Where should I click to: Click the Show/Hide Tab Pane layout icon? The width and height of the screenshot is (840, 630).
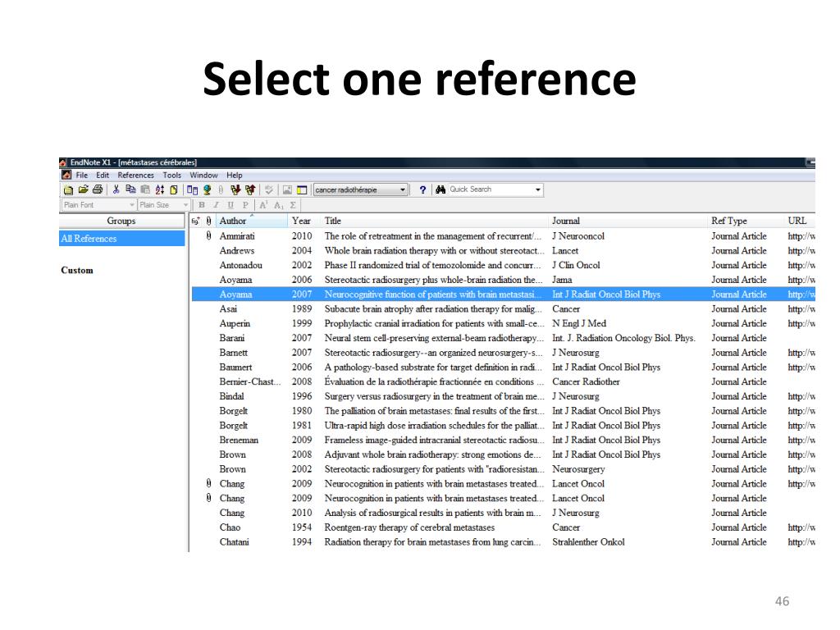point(302,189)
